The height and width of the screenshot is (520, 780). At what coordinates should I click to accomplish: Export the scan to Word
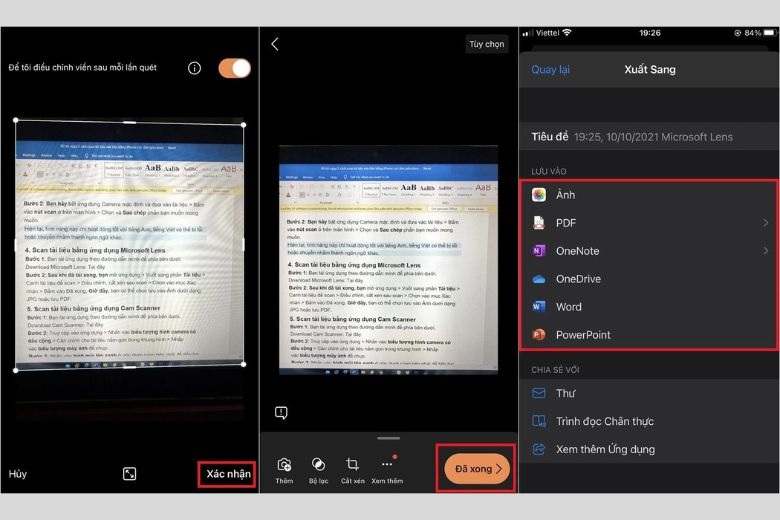[649, 307]
